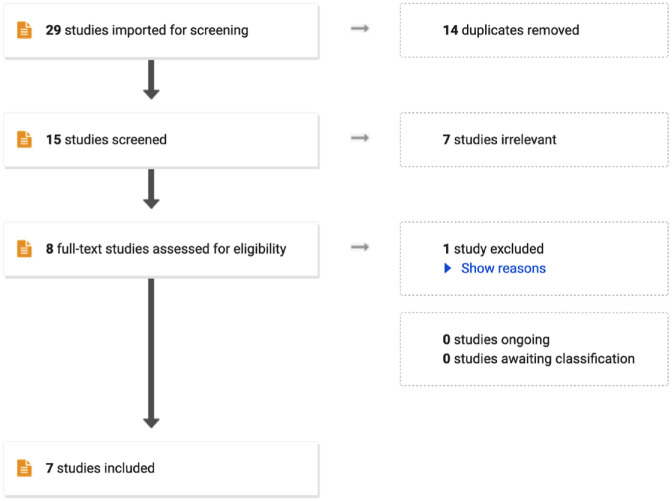Open the Show reasons link
672x501 pixels.
[503, 268]
